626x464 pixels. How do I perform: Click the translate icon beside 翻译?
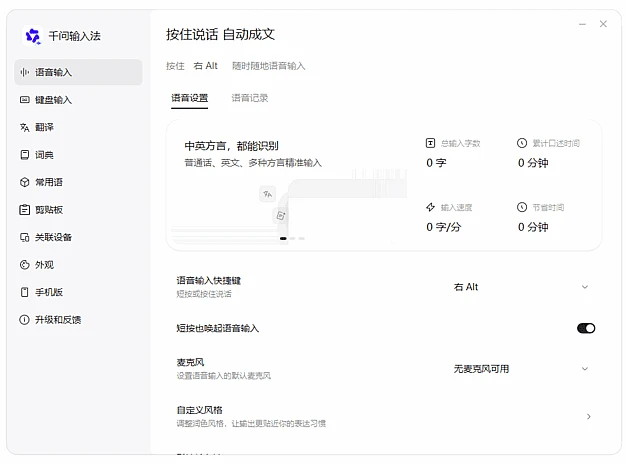(x=25, y=127)
